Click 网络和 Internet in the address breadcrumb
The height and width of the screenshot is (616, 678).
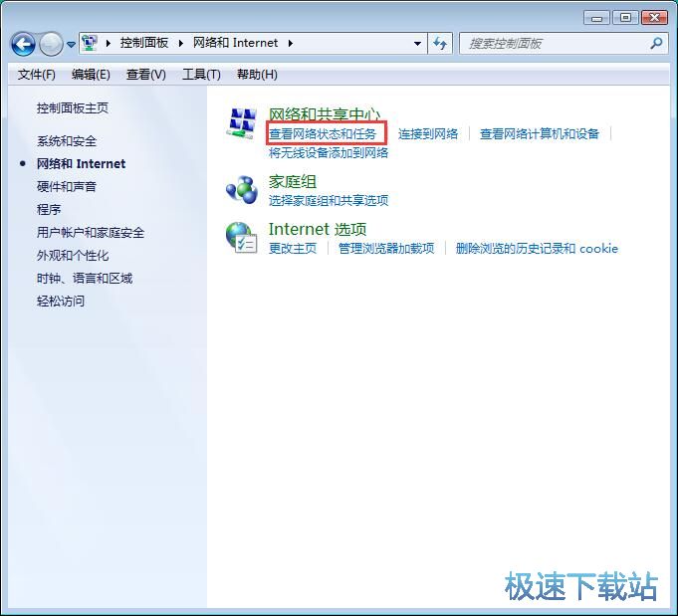click(x=235, y=43)
